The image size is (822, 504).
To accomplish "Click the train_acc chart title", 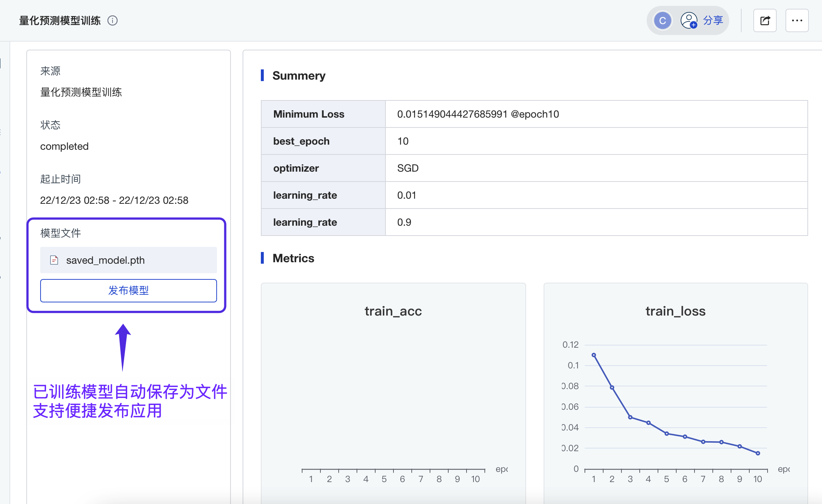I will 393,311.
